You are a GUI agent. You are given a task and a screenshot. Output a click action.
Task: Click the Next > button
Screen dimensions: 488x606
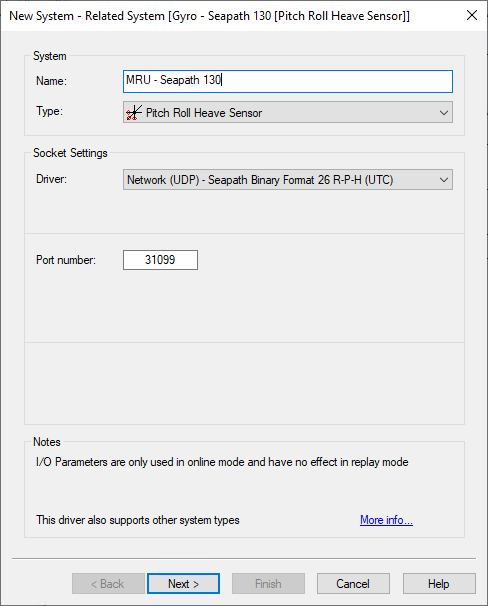(x=184, y=583)
